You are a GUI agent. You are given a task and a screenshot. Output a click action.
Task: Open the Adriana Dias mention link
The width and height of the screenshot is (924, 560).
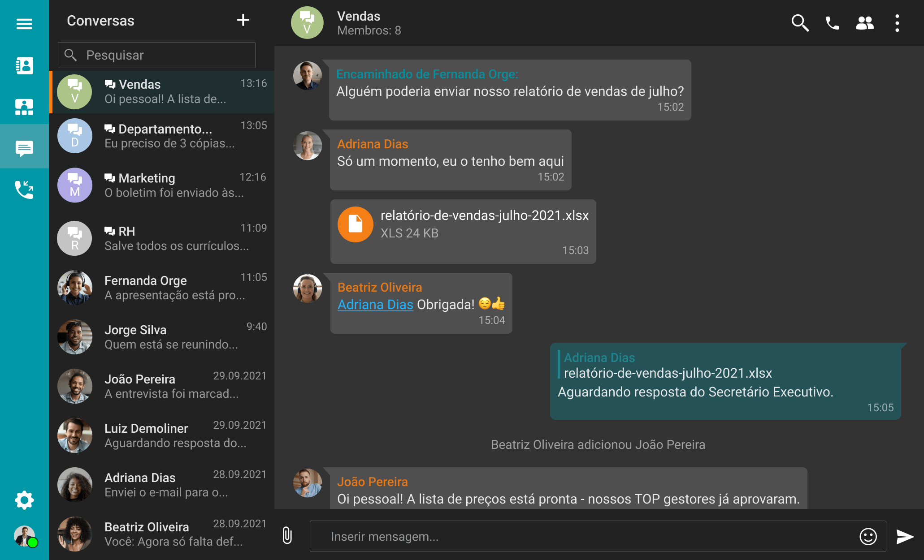tap(375, 304)
